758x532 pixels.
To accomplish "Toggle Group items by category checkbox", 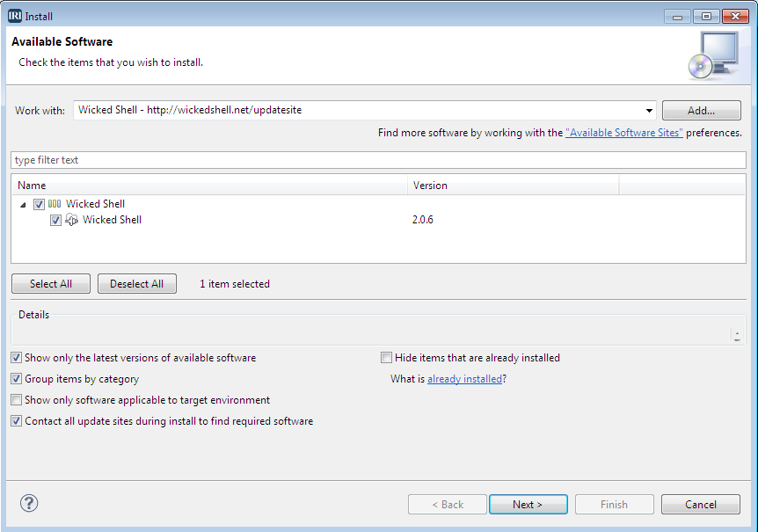I will click(17, 379).
